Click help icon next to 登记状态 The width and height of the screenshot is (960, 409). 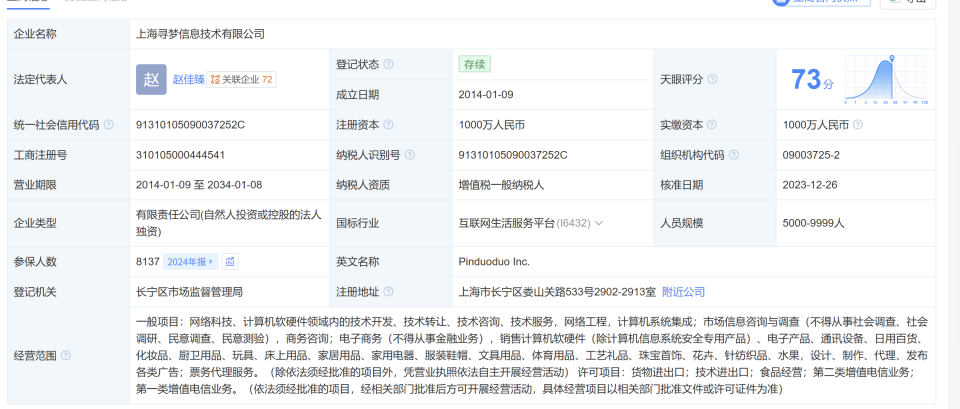(388, 64)
